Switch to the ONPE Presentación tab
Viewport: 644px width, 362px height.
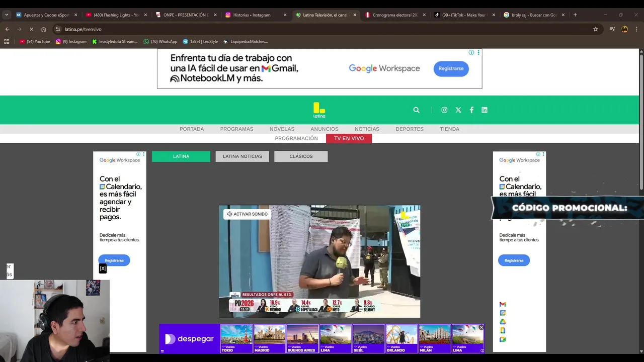point(186,15)
